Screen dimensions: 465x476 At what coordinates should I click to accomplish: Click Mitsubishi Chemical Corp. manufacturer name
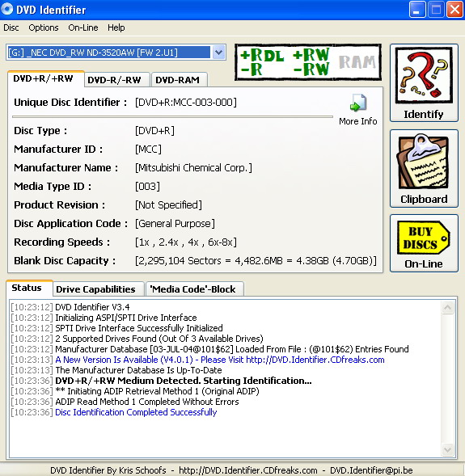tap(194, 168)
